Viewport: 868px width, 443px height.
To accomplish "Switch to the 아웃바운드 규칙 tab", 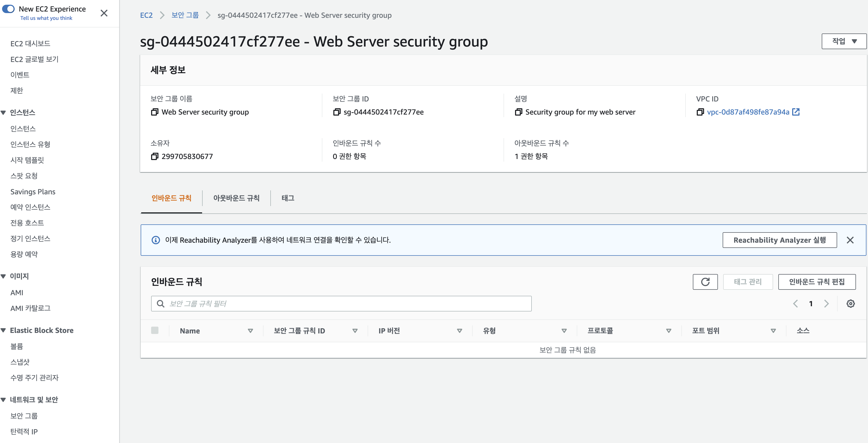I will coord(236,198).
